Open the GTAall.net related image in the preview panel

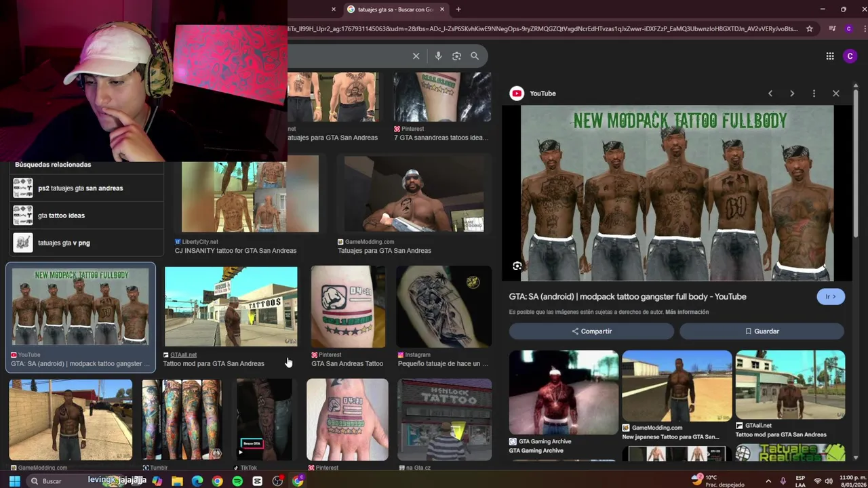click(790, 385)
